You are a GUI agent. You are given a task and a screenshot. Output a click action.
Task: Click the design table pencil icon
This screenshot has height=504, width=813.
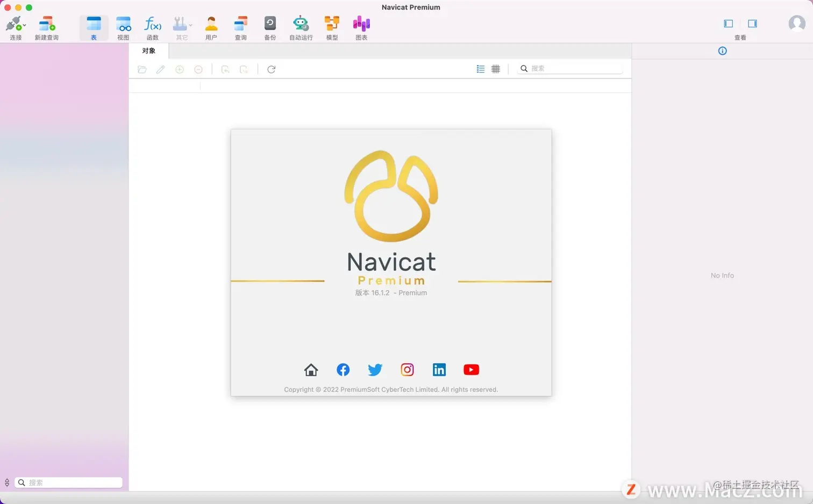(x=160, y=69)
